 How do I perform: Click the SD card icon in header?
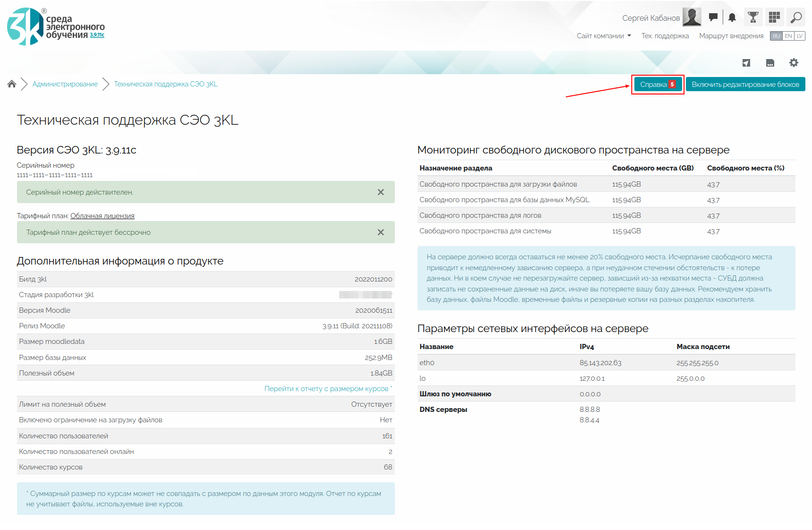(770, 63)
